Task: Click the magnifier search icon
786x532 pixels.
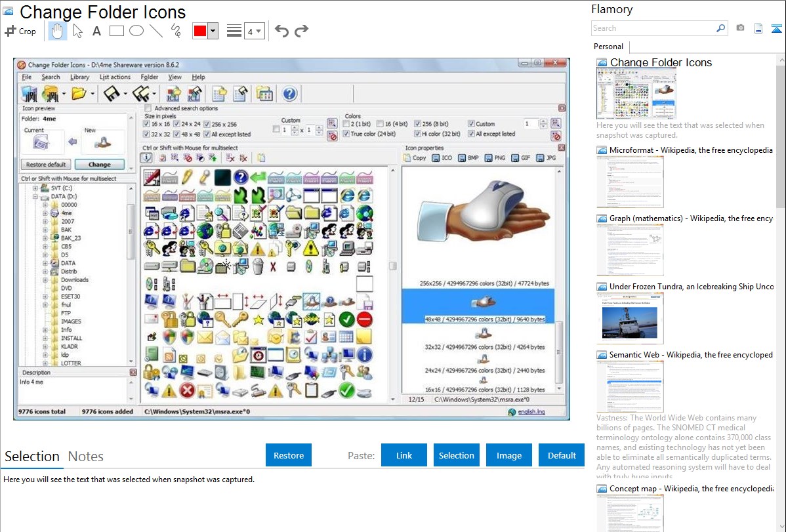Action: (720, 28)
